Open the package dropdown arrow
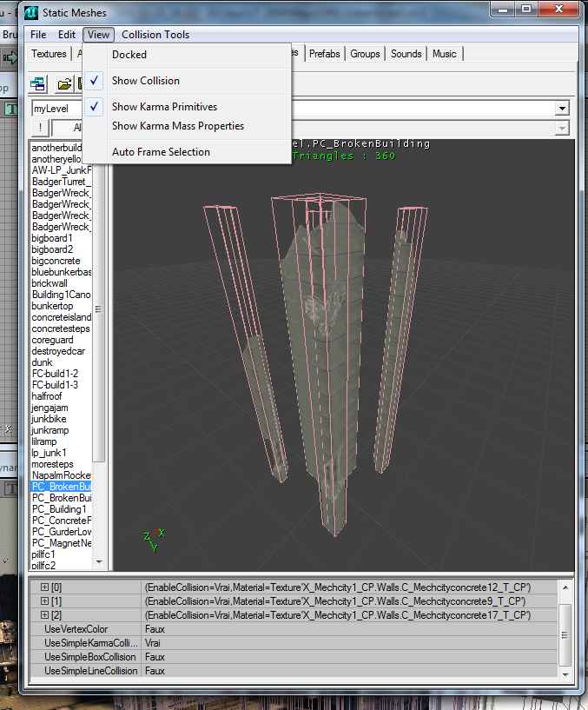This screenshot has height=710, width=588. 562,109
